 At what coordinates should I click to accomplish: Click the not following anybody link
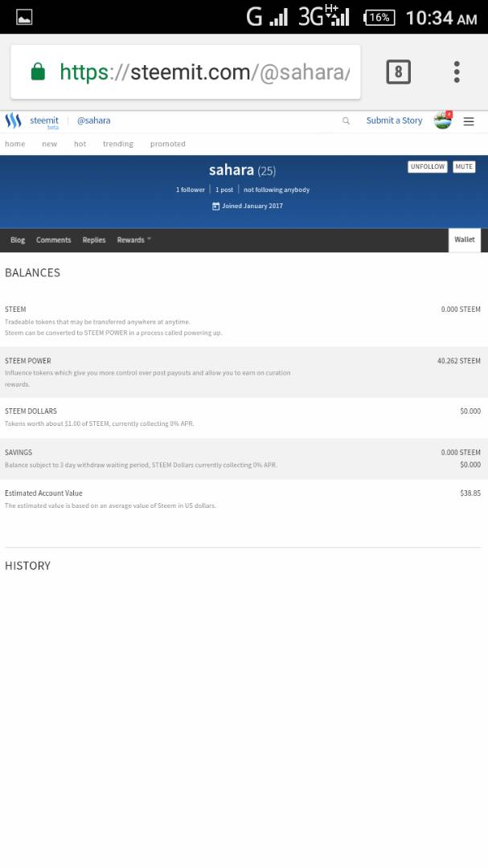click(277, 190)
